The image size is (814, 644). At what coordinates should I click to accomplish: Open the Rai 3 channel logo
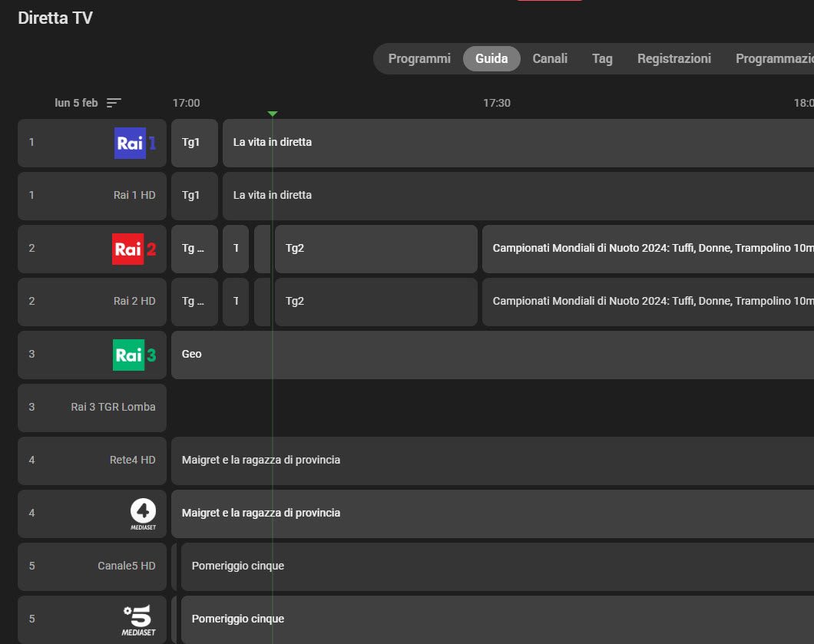[134, 355]
